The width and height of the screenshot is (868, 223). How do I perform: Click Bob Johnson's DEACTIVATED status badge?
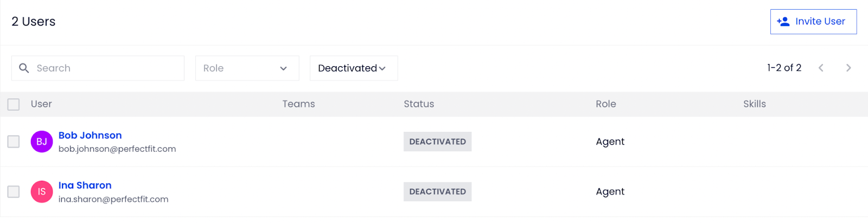[x=437, y=142]
